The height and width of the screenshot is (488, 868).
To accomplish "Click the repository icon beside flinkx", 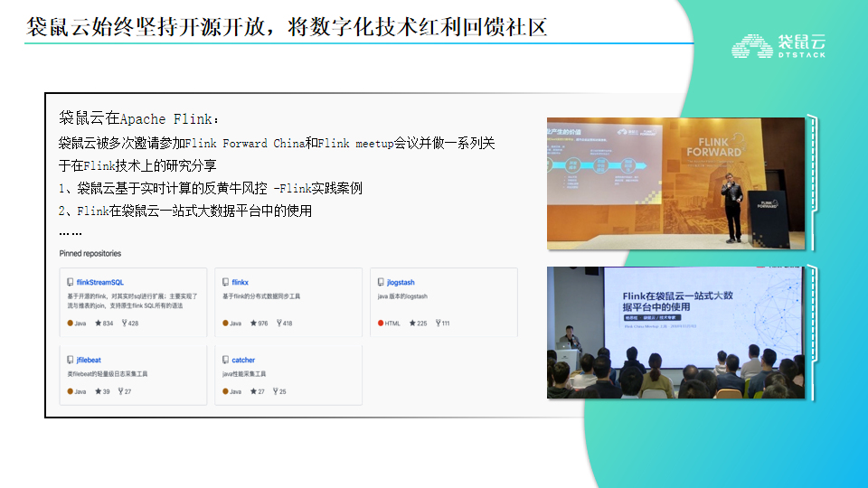I will pos(225,282).
